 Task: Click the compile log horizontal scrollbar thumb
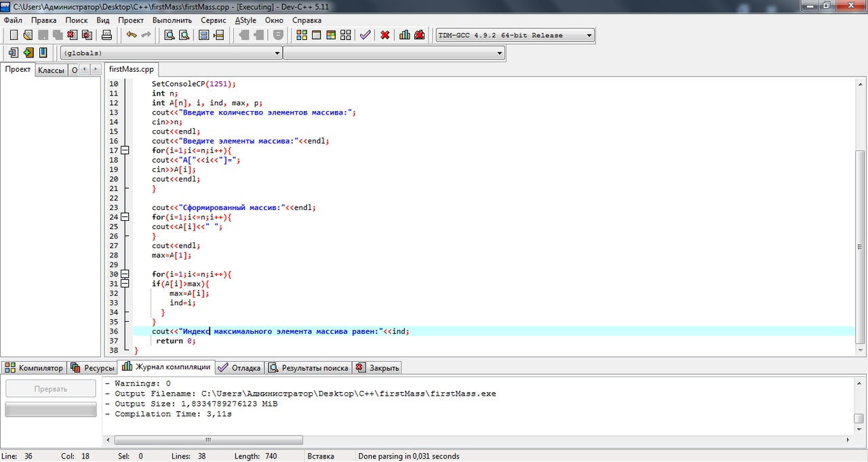pos(208,440)
